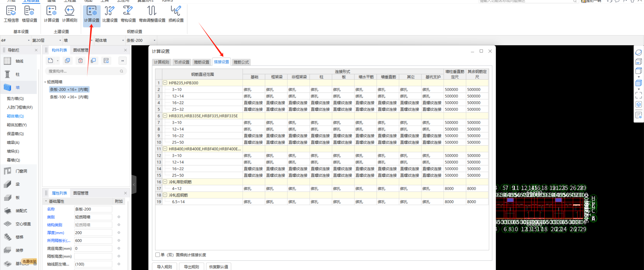Select 板 category in navigation bar
The width and height of the screenshot is (644, 270).
pos(19,198)
